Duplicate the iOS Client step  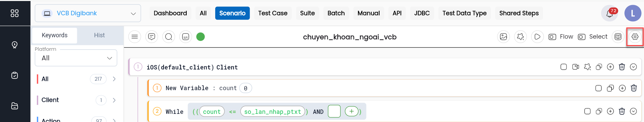click(x=599, y=67)
